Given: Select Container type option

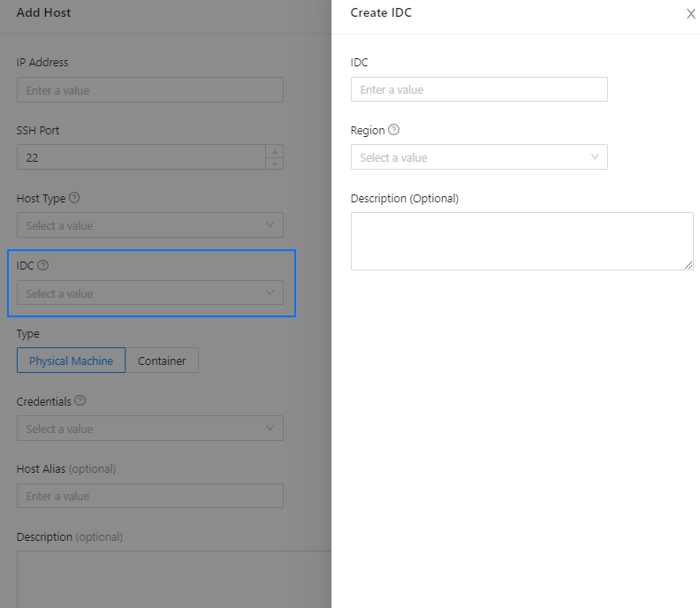Looking at the screenshot, I should pyautogui.click(x=162, y=361).
